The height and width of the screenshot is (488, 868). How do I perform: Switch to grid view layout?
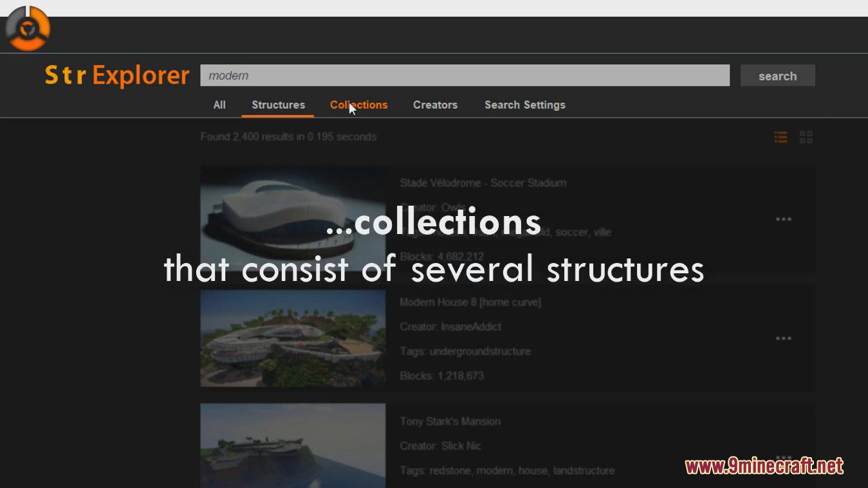coord(806,137)
